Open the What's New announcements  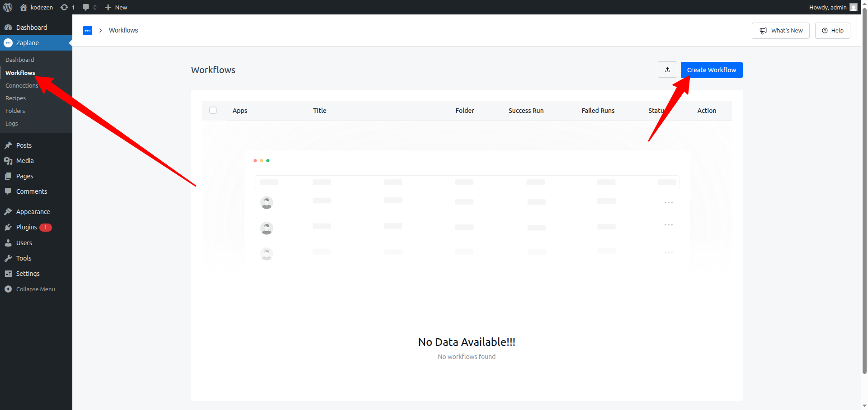tap(780, 31)
